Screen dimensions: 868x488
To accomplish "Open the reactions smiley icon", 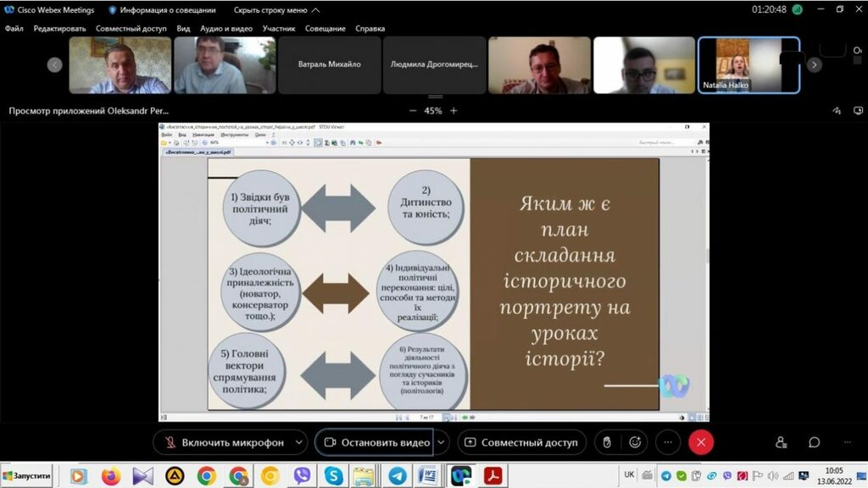I will tap(634, 442).
